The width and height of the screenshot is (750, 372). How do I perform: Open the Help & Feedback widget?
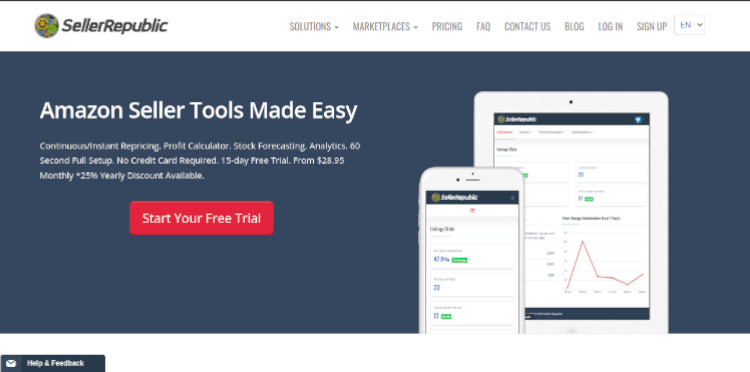coord(53,363)
